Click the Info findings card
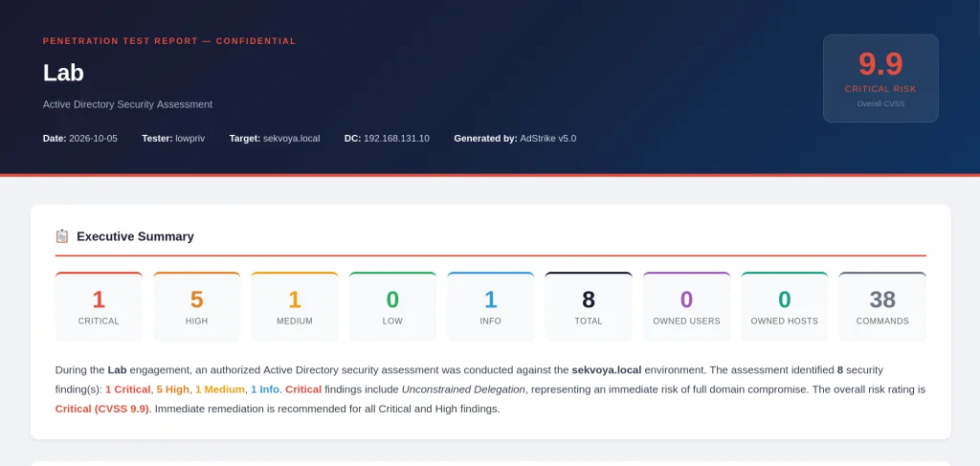Image resolution: width=980 pixels, height=466 pixels. (491, 307)
